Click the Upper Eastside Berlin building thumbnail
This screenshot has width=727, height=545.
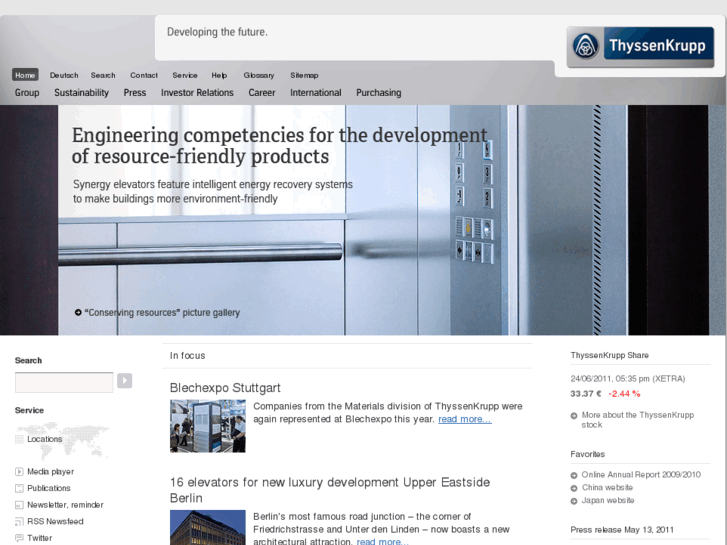[208, 527]
